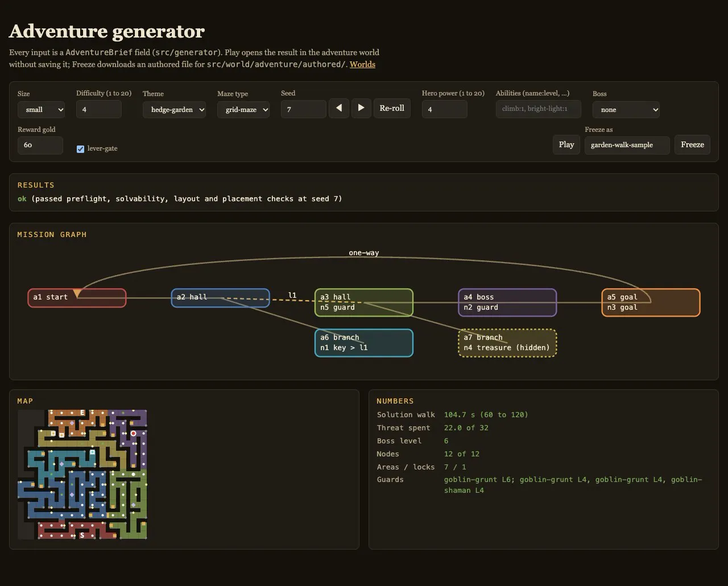Open the Theme dropdown showing hedge-garden
The height and width of the screenshot is (586, 728).
coord(174,109)
